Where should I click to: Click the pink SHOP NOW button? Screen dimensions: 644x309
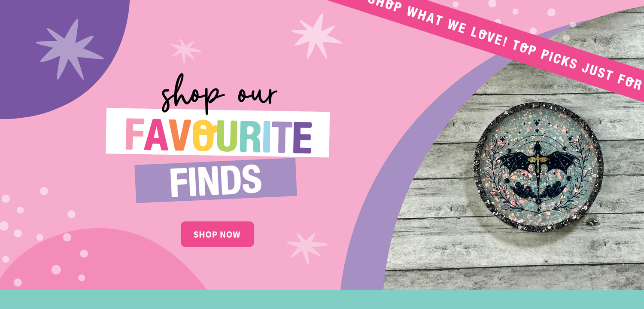tap(217, 234)
